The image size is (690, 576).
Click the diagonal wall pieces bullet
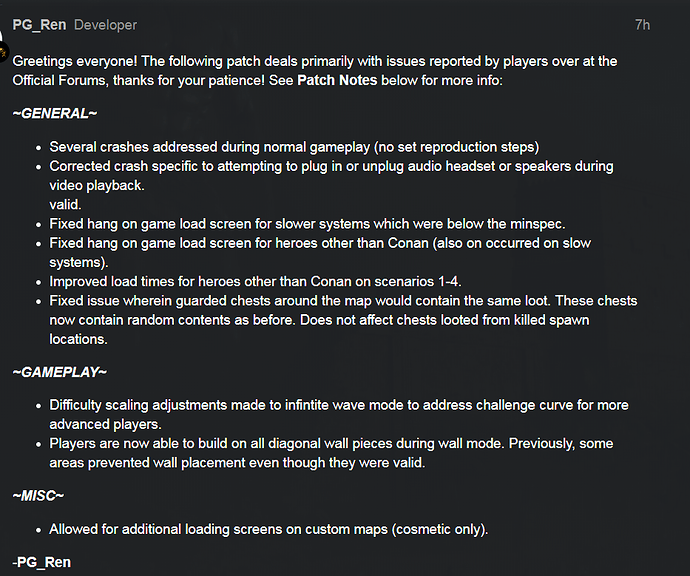click(331, 453)
